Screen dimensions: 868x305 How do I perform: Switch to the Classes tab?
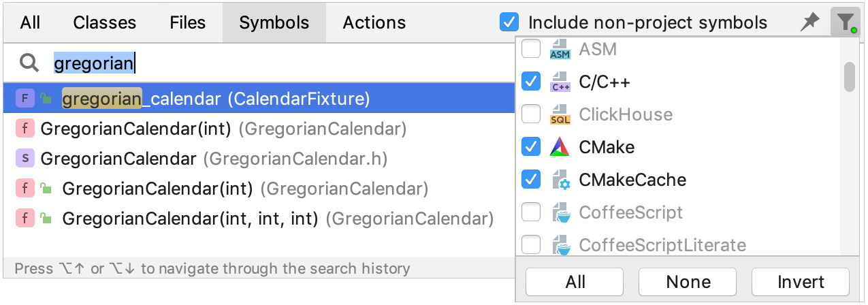coord(104,22)
